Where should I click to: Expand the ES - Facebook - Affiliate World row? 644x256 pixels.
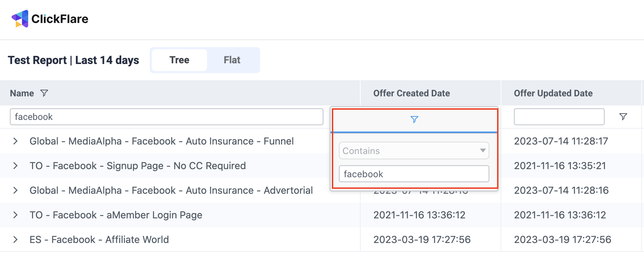[x=15, y=239]
